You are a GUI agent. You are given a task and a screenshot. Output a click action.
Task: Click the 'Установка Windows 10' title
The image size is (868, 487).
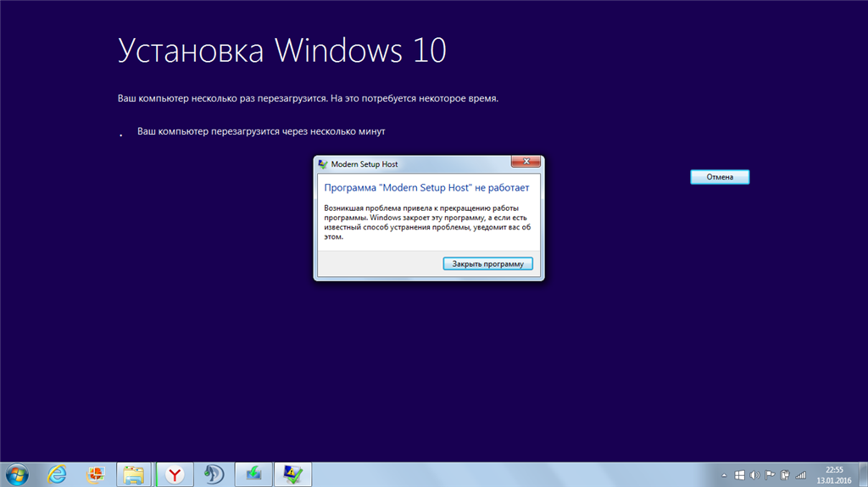(281, 51)
